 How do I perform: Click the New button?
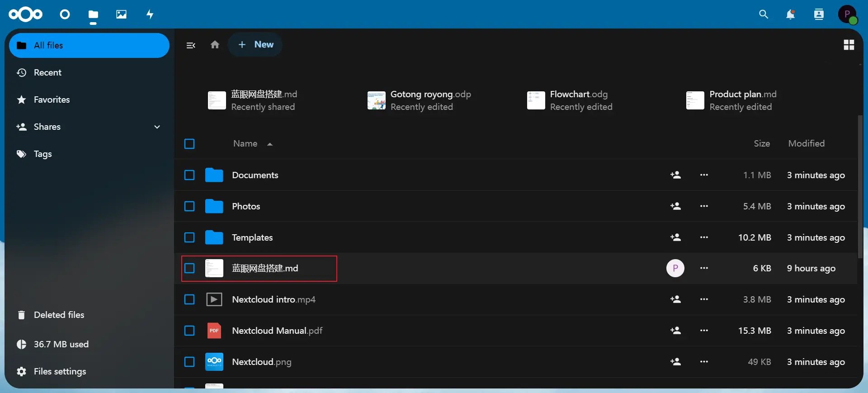(255, 45)
